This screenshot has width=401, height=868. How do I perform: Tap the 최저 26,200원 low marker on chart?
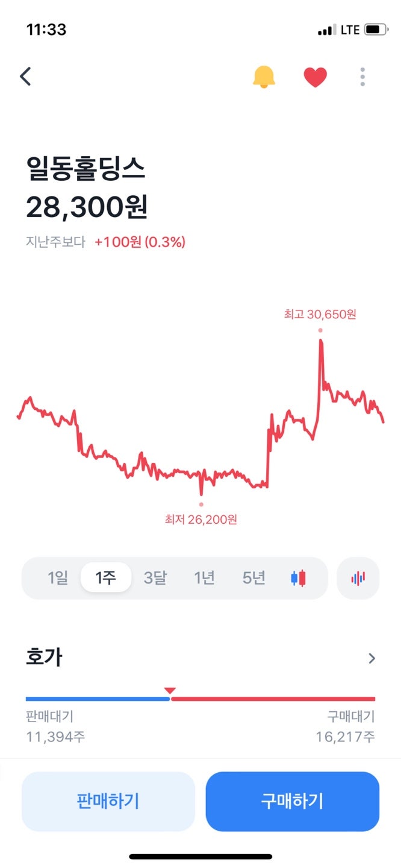(x=200, y=503)
